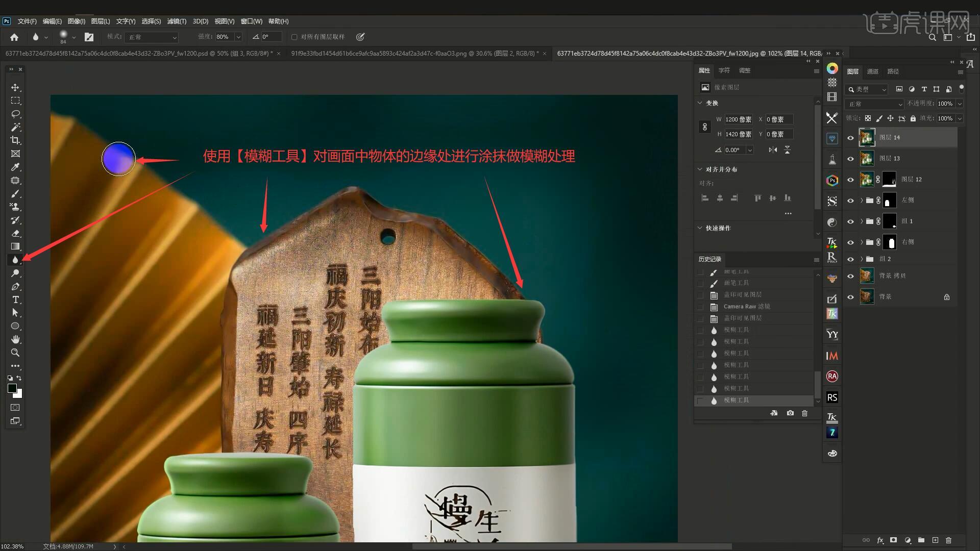Select the Move tool

[15, 87]
